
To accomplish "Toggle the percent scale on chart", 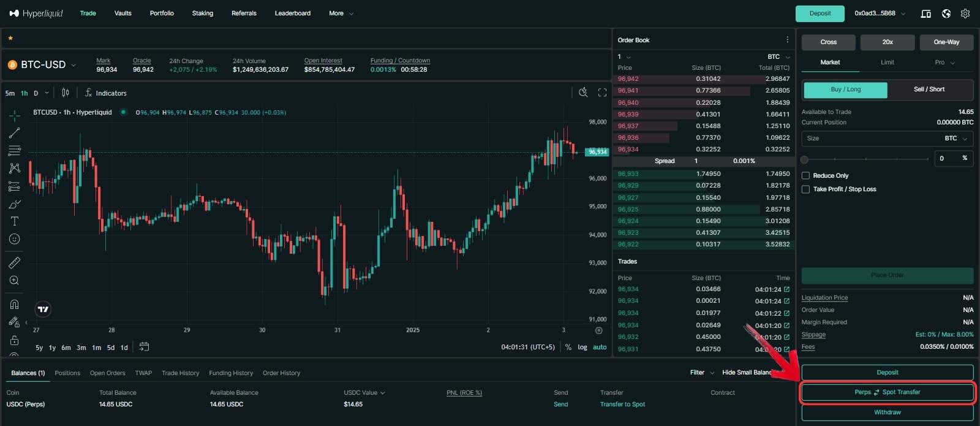I will click(568, 347).
